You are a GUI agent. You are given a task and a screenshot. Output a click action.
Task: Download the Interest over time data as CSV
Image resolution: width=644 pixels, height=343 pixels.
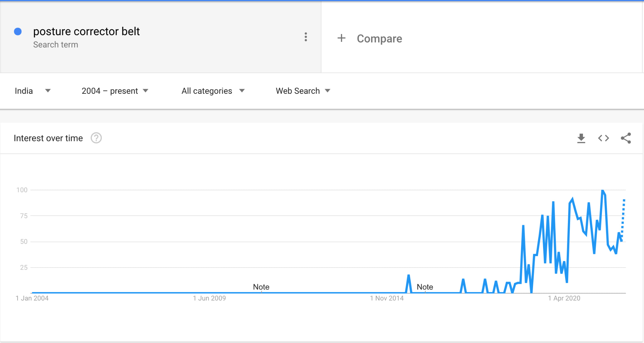(x=581, y=138)
